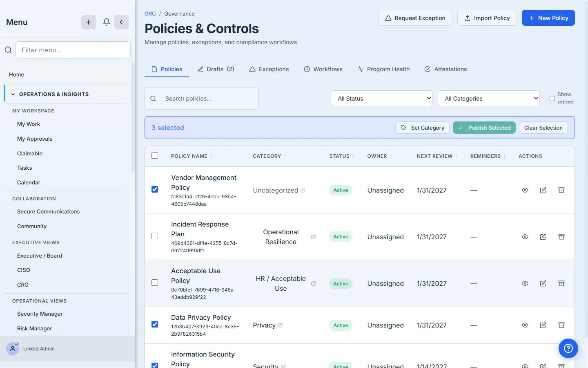Viewport: 588px width, 368px height.
Task: Archive the Data Privacy Policy
Action: [x=561, y=325]
